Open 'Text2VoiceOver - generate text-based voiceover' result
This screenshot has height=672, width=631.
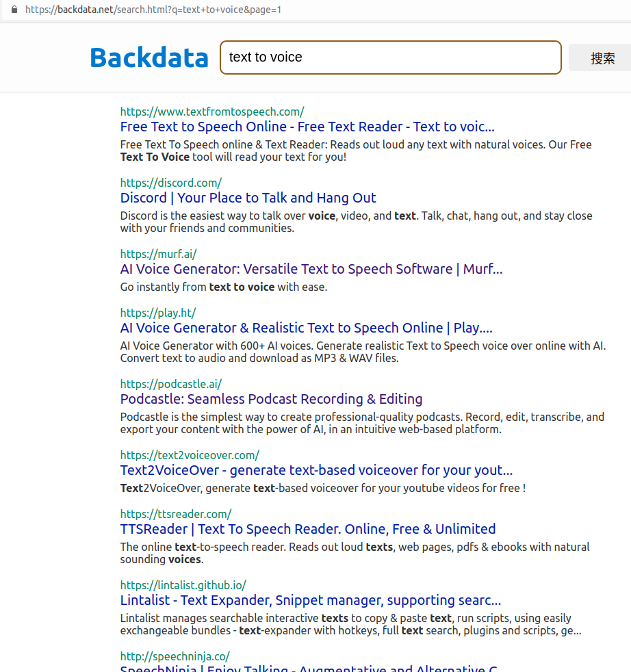(x=316, y=470)
